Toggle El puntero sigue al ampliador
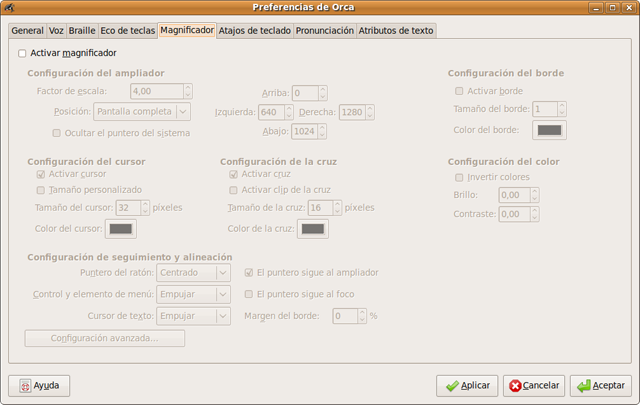The height and width of the screenshot is (405, 640). tap(250, 272)
